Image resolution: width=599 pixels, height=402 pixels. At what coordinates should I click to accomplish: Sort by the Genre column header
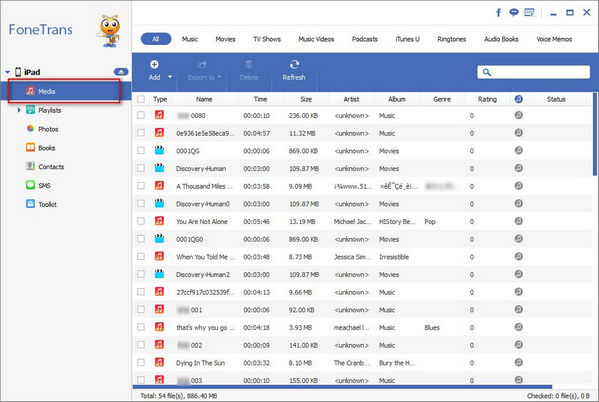[x=442, y=99]
